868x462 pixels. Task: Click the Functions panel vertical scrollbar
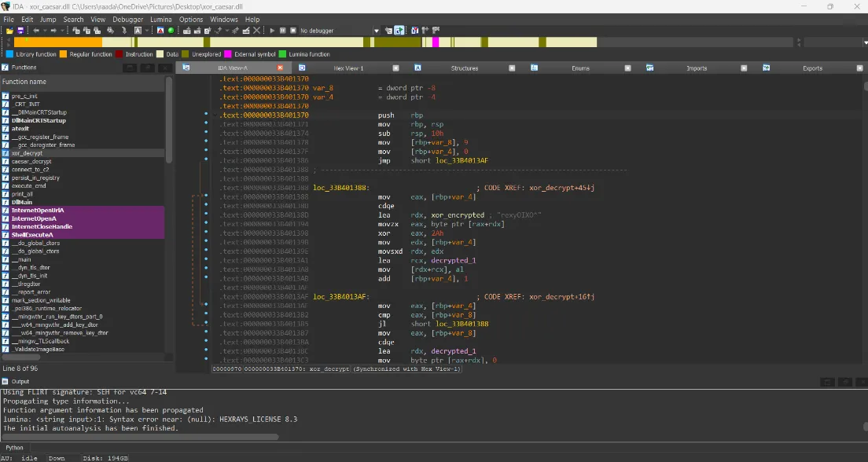click(x=169, y=120)
